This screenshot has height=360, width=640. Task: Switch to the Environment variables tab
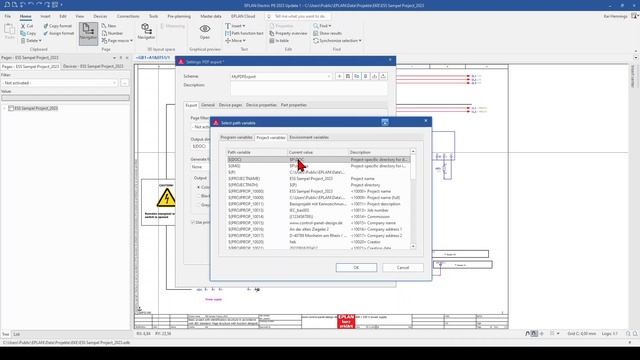pyautogui.click(x=309, y=138)
